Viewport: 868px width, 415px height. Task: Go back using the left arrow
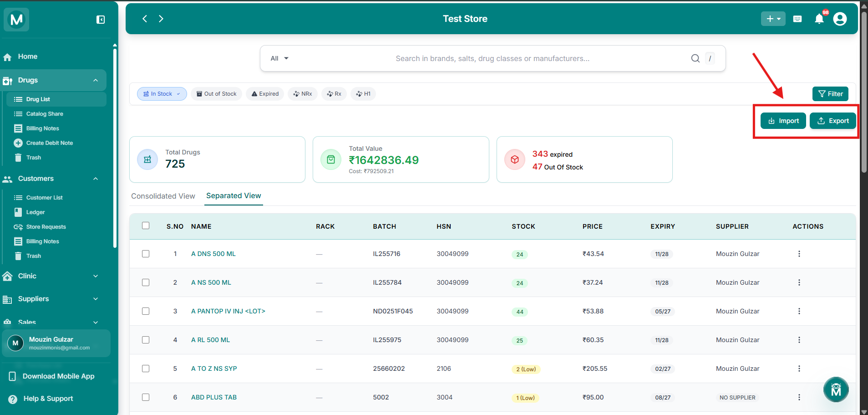coord(145,19)
